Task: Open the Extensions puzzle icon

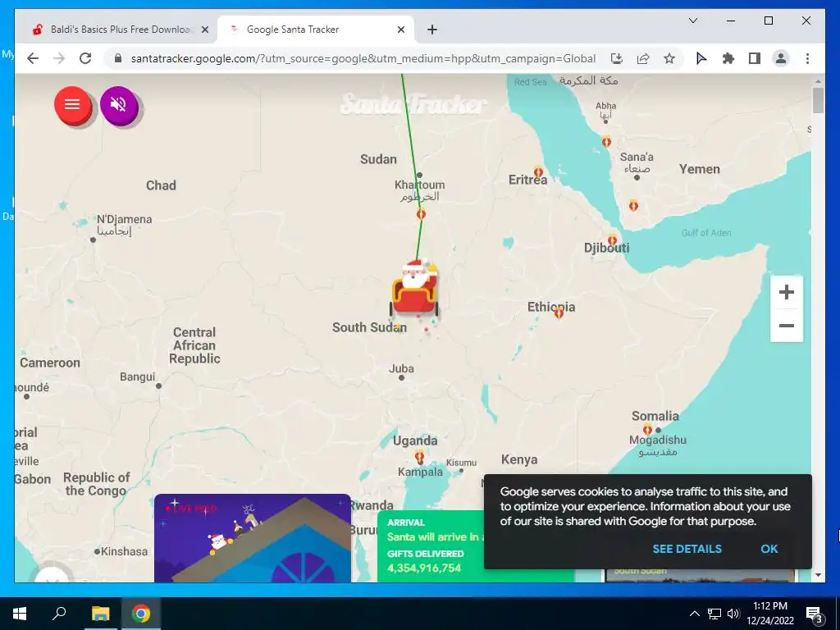Action: (x=728, y=58)
